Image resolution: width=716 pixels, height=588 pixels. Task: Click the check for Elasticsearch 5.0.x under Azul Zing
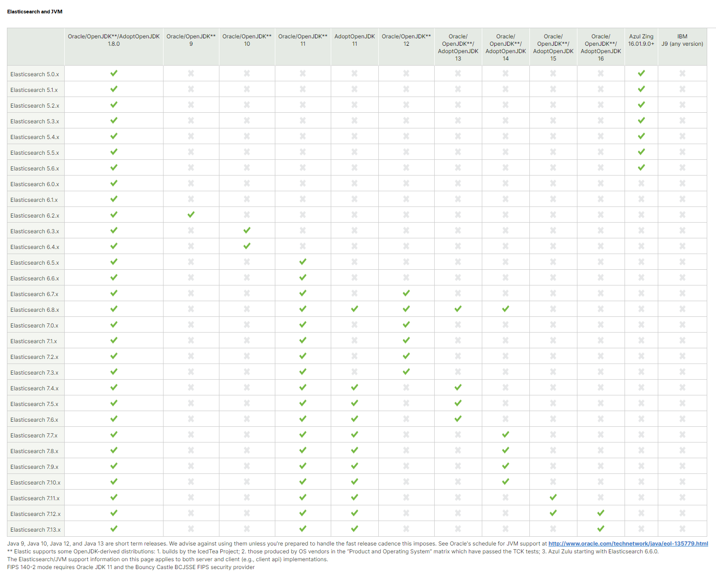coord(641,73)
